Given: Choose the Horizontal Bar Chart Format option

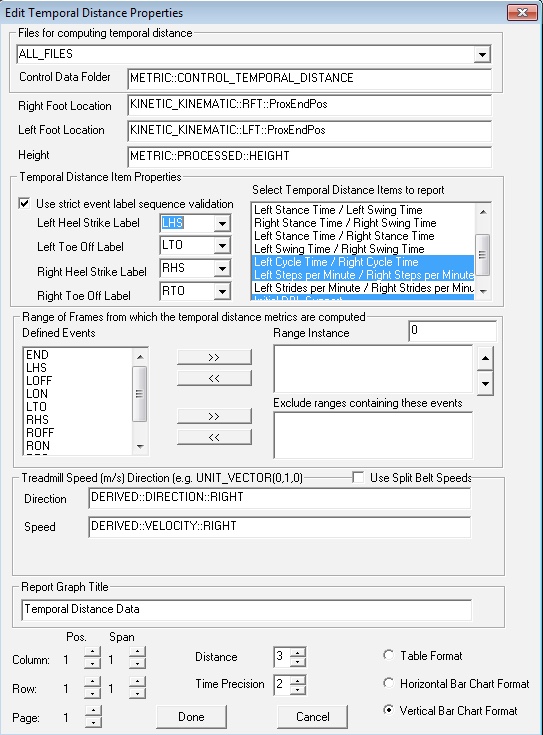Looking at the screenshot, I should click(388, 683).
